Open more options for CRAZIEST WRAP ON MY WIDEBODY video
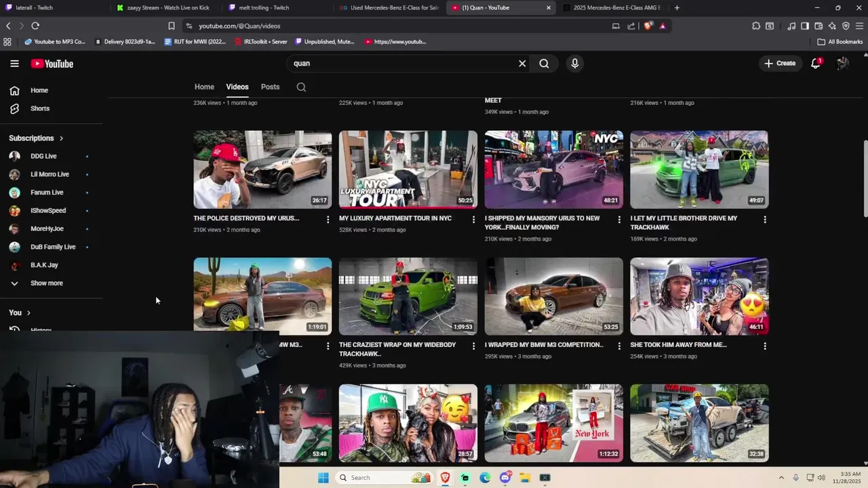Screen dimensions: 868x488 pos(473,346)
